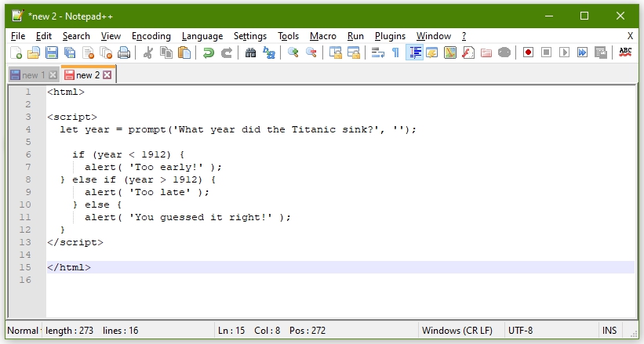Click line number 4 in the margin

[x=28, y=129]
